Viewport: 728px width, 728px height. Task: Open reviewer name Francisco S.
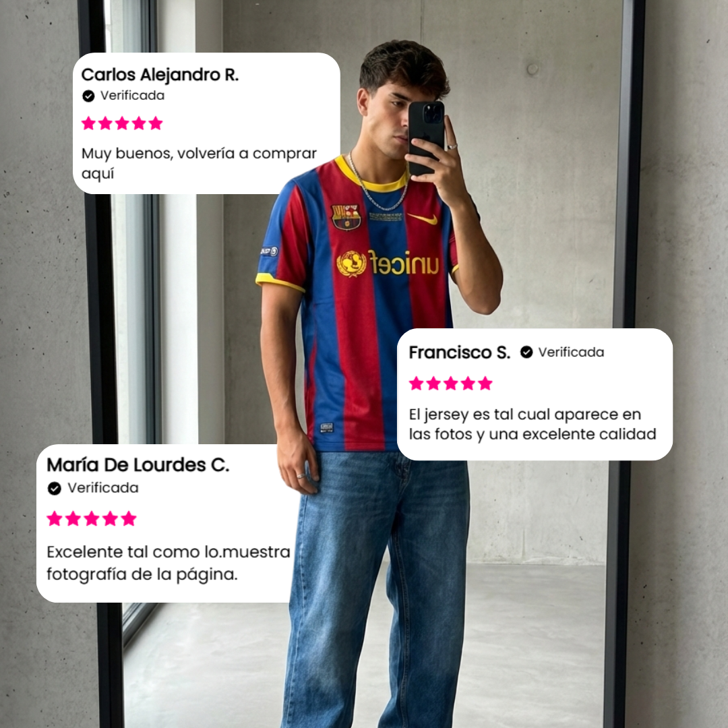click(x=460, y=353)
